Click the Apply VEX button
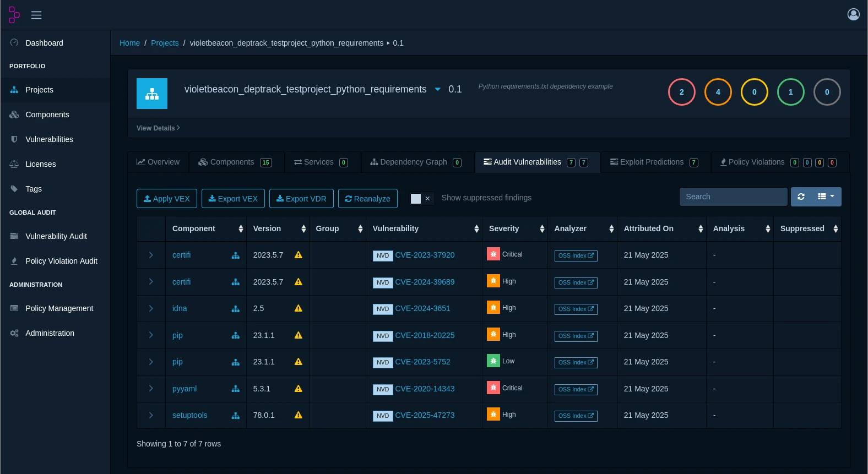Viewport: 868px width, 474px height. pyautogui.click(x=167, y=199)
